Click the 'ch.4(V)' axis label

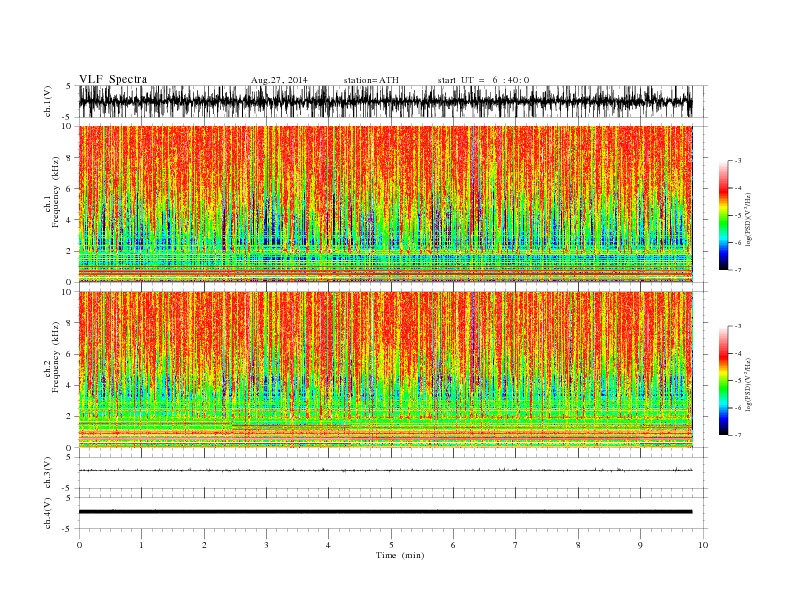coord(48,513)
